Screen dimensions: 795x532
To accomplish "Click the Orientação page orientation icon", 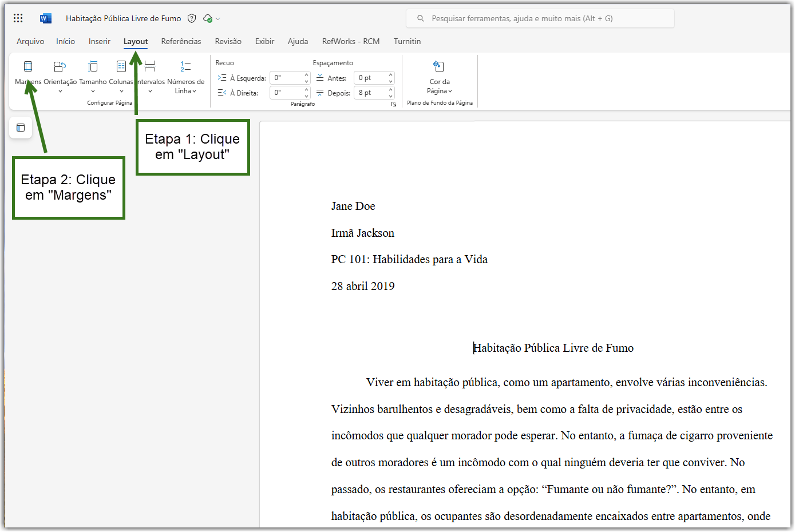I will coord(60,66).
